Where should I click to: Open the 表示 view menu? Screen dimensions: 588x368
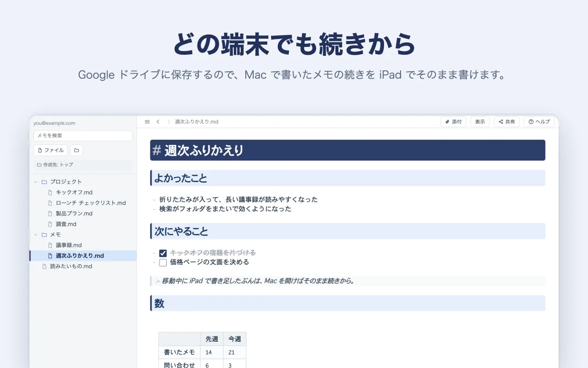[x=480, y=122]
